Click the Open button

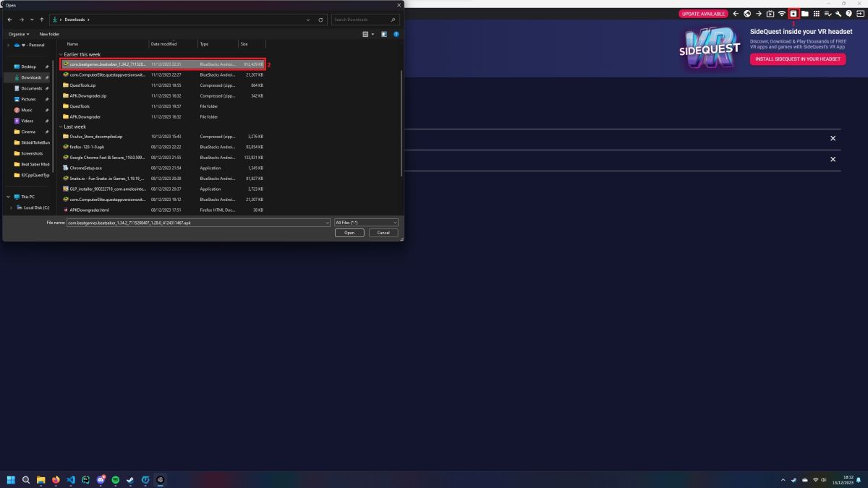tap(349, 233)
